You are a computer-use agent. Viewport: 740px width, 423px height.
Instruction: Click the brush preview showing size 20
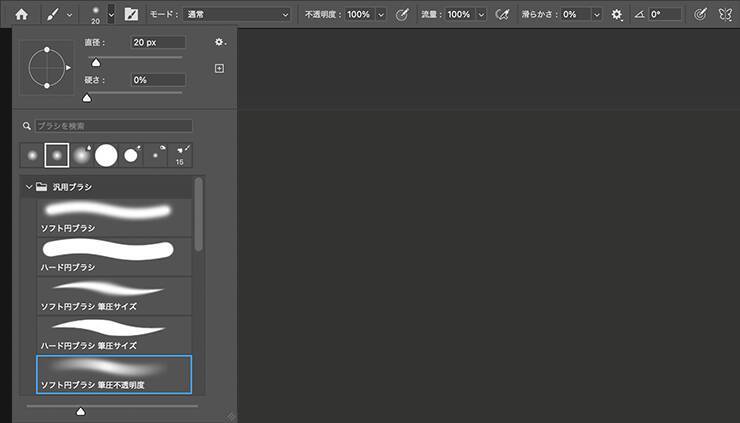coord(95,14)
